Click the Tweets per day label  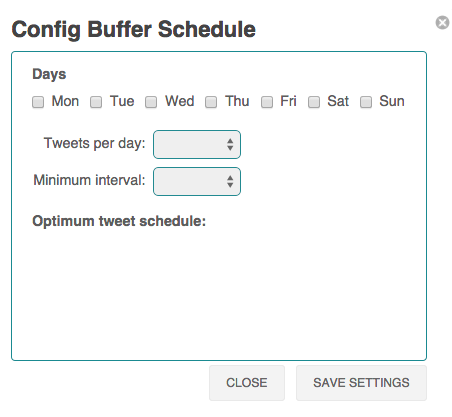pos(95,144)
